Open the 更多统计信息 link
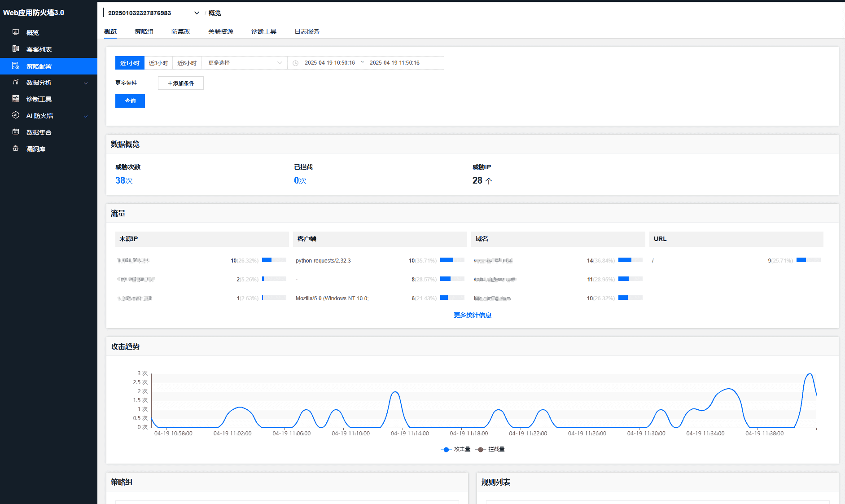The height and width of the screenshot is (504, 845). (x=472, y=315)
